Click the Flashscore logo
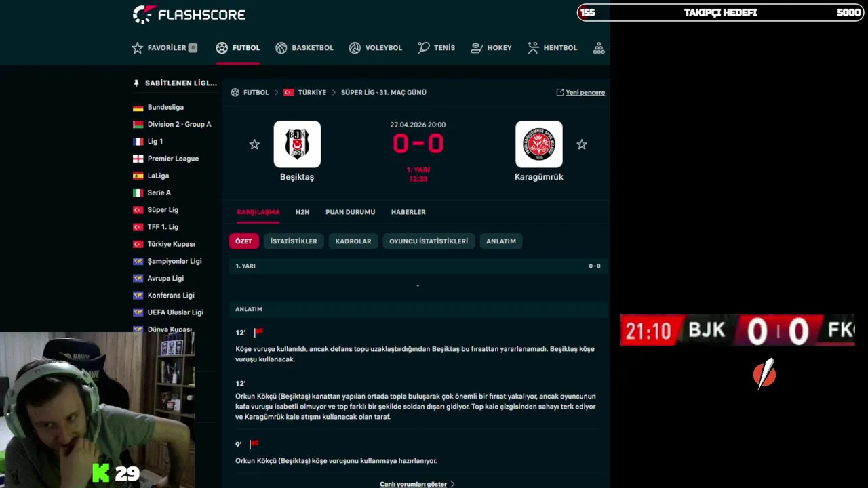The width and height of the screenshot is (868, 488). tap(189, 14)
